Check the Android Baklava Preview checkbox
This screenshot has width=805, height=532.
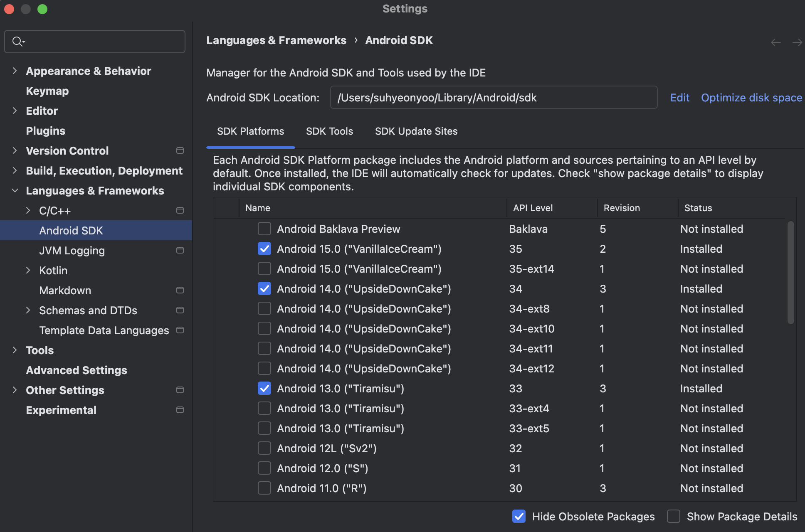pos(264,229)
